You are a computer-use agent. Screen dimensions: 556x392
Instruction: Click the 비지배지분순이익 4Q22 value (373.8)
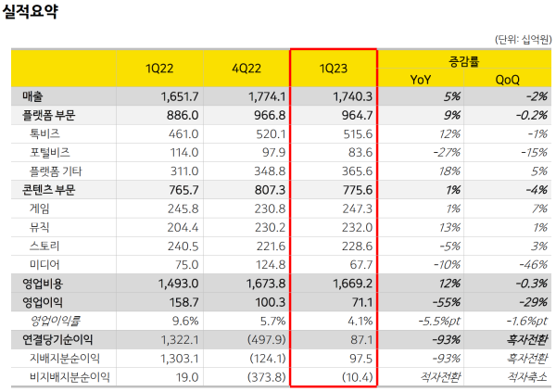pos(267,377)
